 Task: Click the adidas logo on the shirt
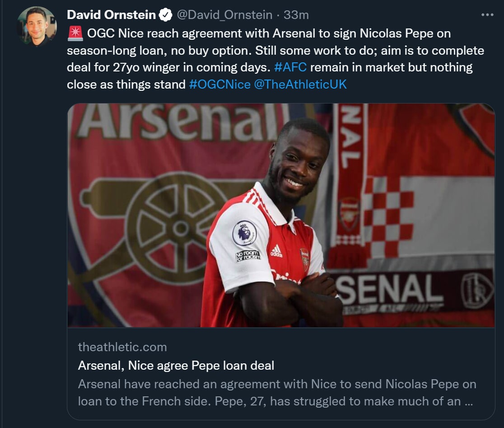[x=276, y=252]
